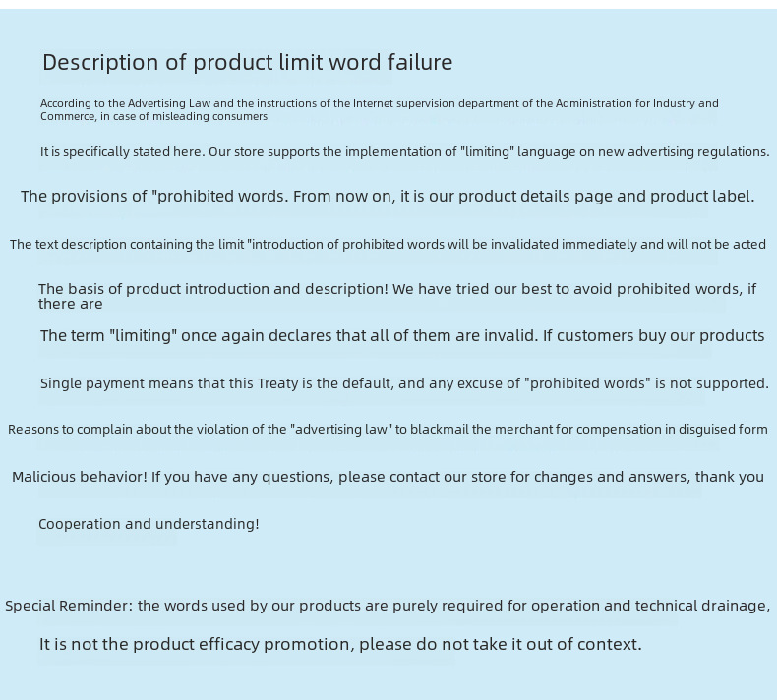Click the line "The basis of product introduction"
Screen dimensions: 777x700
pyautogui.click(x=397, y=289)
